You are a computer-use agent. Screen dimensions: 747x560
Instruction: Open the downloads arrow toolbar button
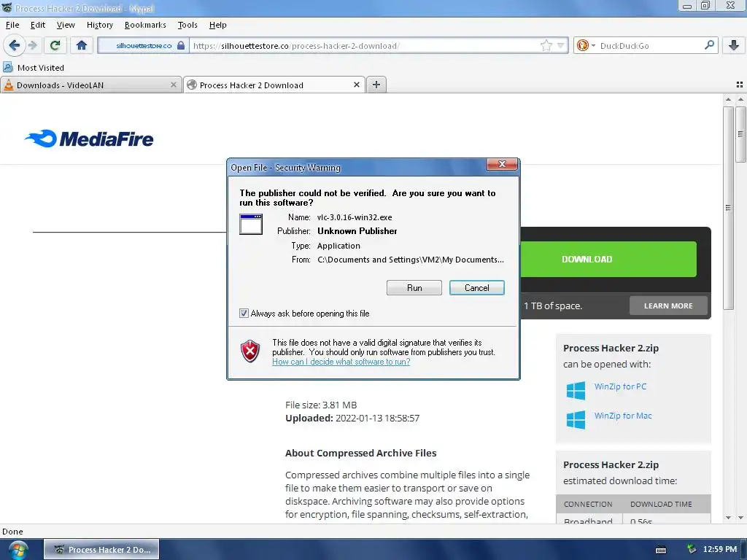(x=734, y=46)
